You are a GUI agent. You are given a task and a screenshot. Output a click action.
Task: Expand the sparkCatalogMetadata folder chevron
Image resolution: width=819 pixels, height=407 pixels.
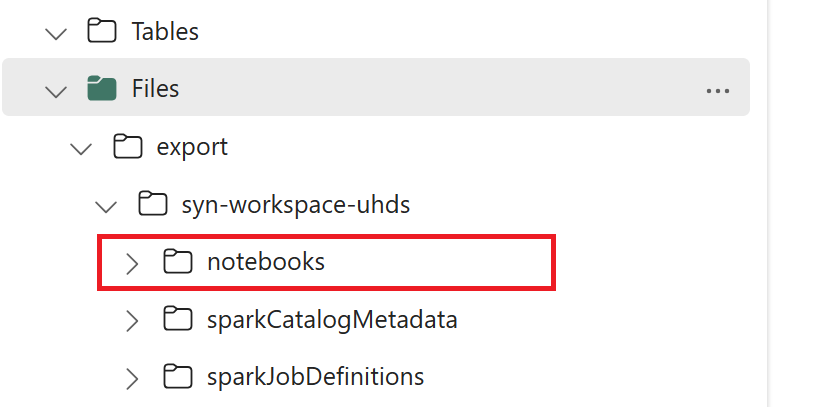coord(133,321)
